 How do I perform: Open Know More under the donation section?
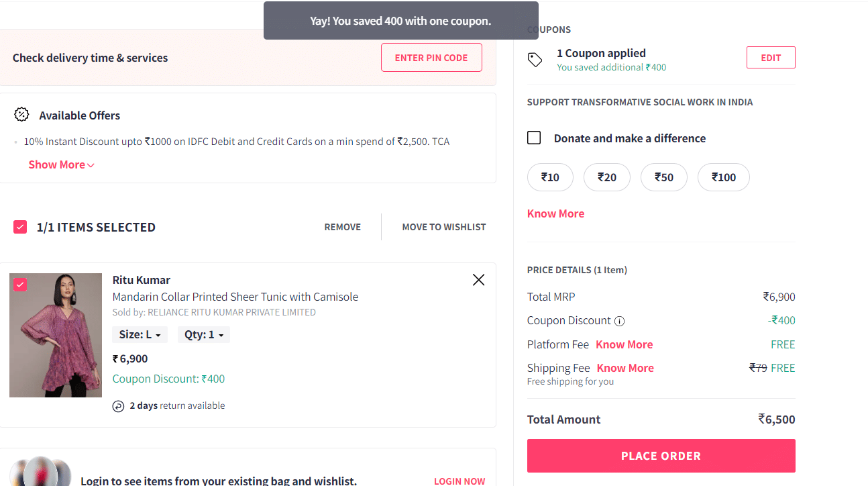pyautogui.click(x=555, y=213)
